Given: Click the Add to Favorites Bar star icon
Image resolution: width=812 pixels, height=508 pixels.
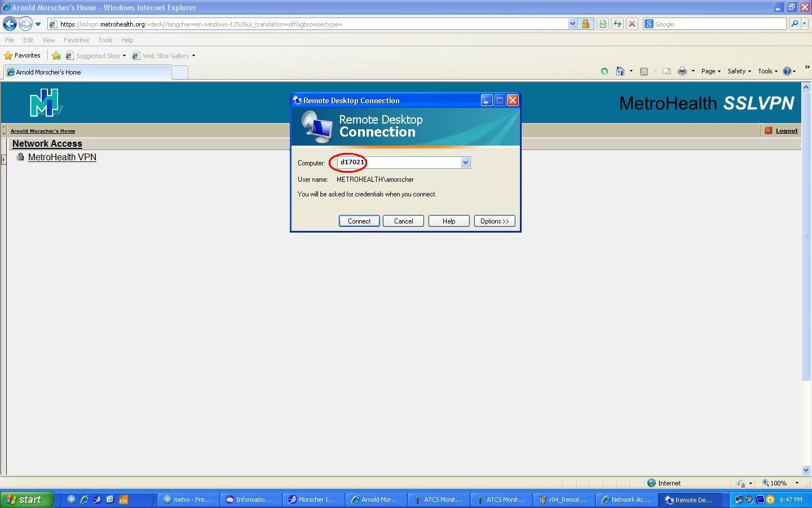Looking at the screenshot, I should click(x=56, y=56).
